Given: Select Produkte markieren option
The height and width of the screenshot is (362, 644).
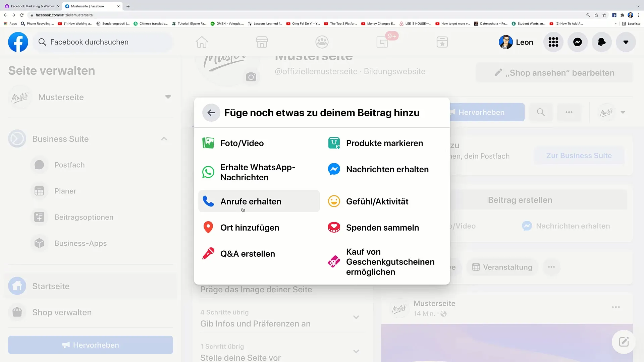Looking at the screenshot, I should [x=384, y=143].
